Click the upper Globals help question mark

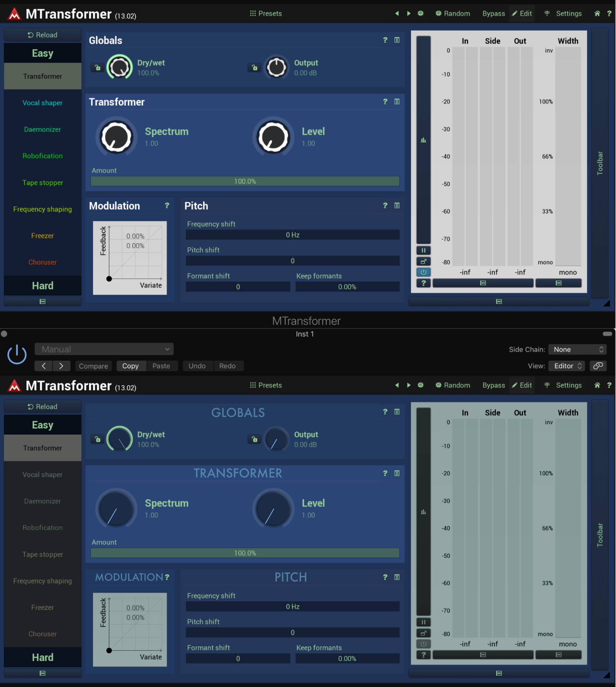(385, 40)
